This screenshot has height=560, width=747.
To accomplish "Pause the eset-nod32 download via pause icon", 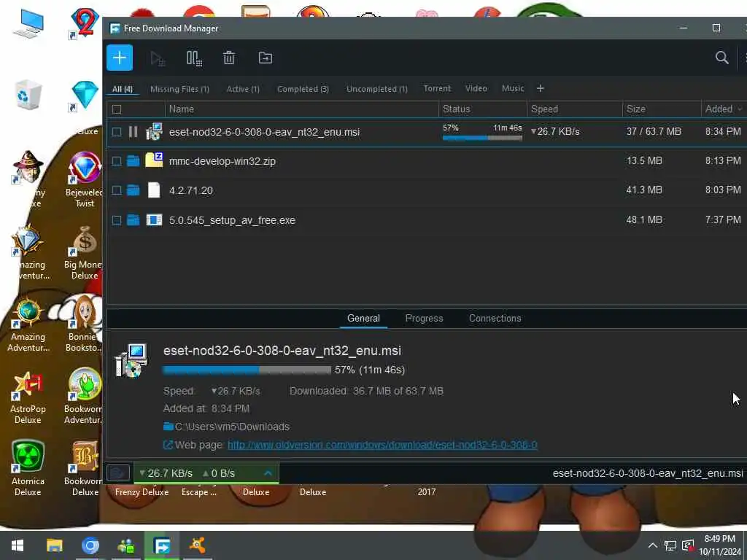I will (x=133, y=131).
